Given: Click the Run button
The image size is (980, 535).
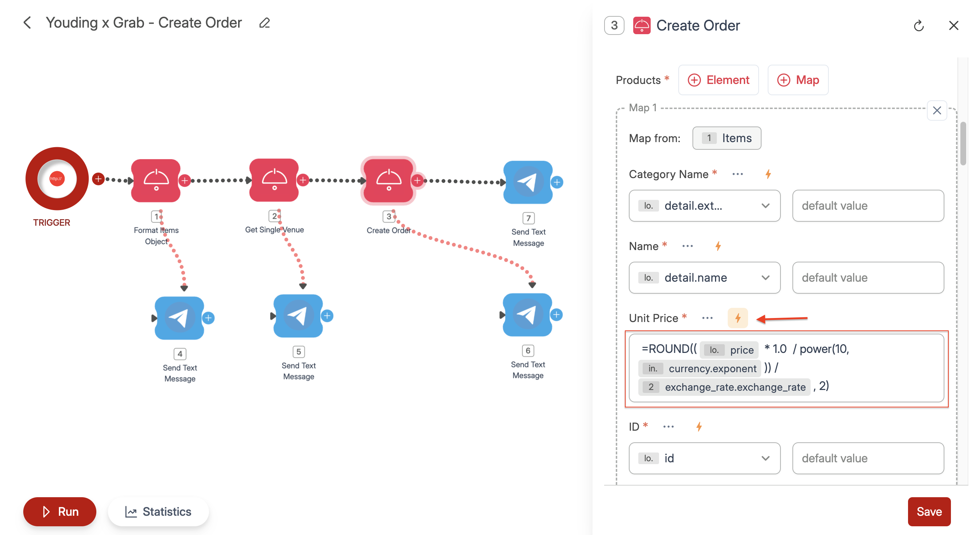Looking at the screenshot, I should (x=61, y=511).
